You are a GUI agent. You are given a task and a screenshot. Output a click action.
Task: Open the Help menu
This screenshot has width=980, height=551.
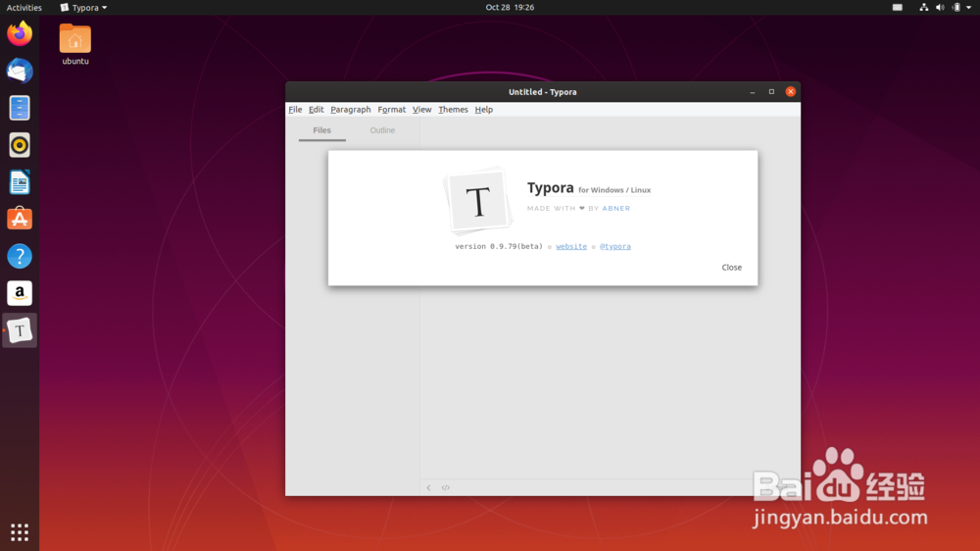click(484, 110)
